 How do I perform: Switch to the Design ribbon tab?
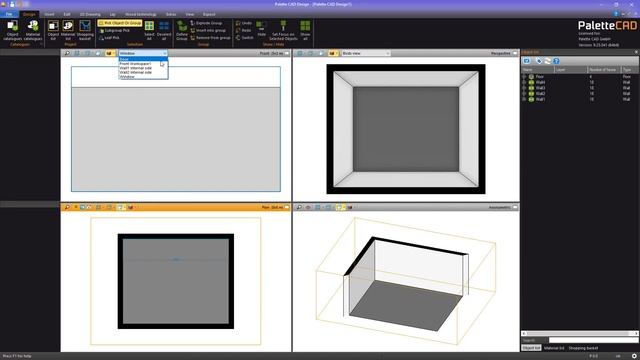pos(29,14)
